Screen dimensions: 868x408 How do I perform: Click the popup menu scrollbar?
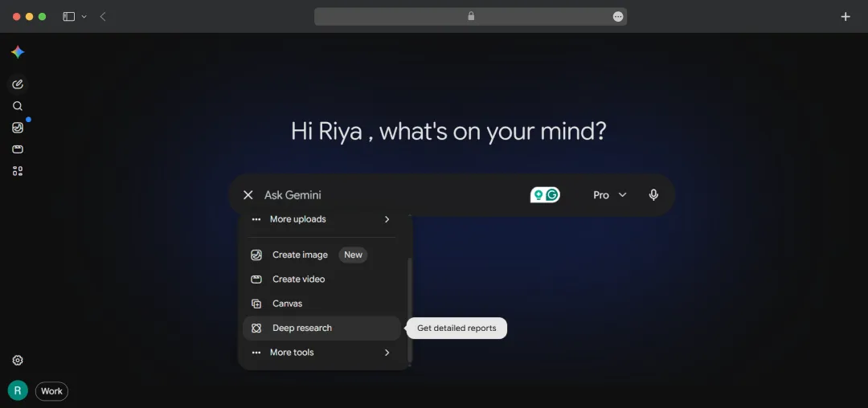(410, 309)
